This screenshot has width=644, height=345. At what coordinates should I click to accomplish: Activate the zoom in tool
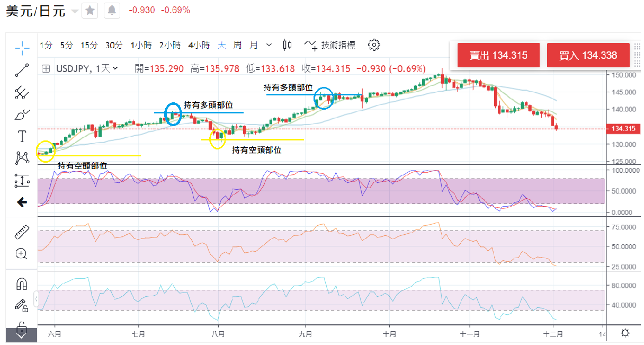[22, 253]
